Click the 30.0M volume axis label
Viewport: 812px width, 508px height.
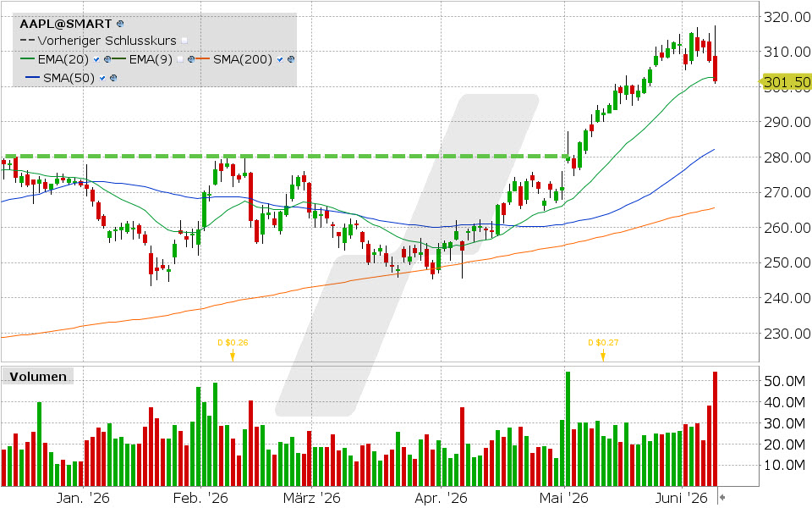tap(785, 423)
